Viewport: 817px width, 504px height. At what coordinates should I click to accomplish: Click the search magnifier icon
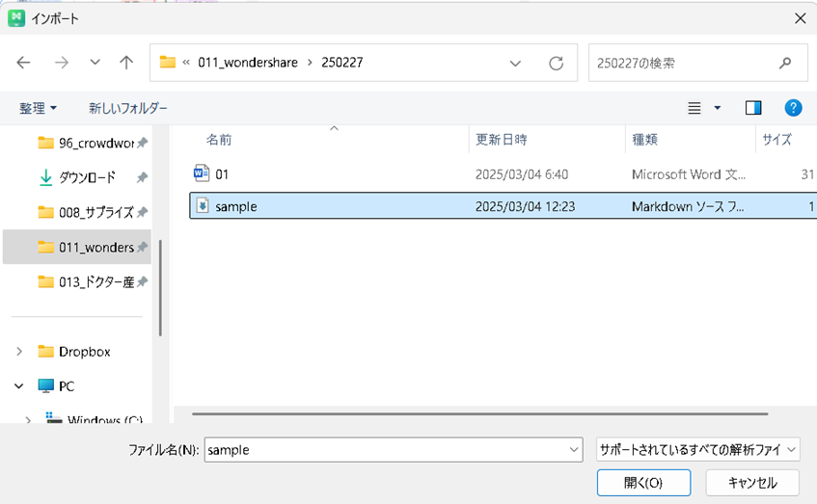pyautogui.click(x=785, y=63)
